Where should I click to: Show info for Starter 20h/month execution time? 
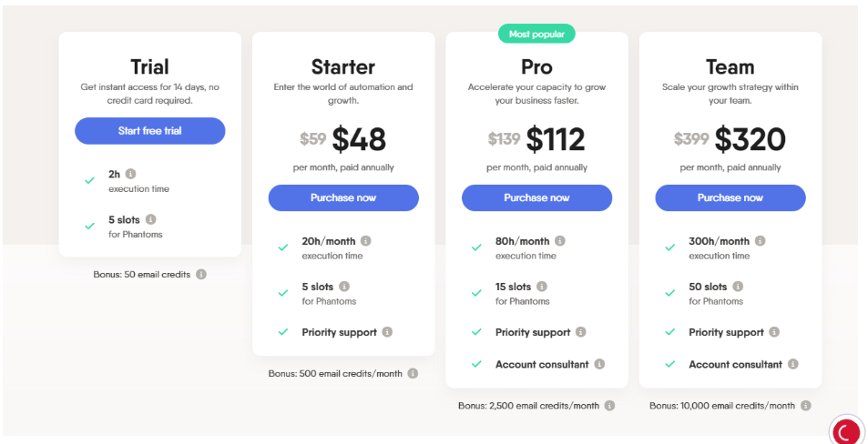[366, 241]
